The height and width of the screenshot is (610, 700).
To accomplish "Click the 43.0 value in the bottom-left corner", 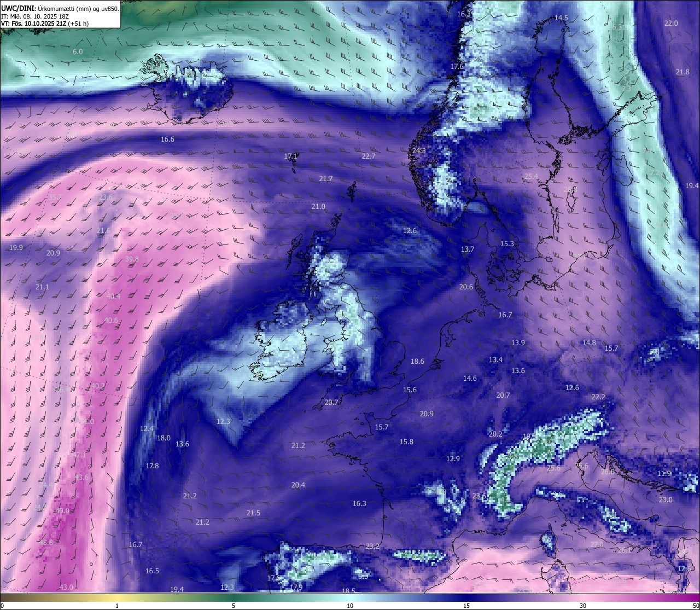I will coord(66,588).
